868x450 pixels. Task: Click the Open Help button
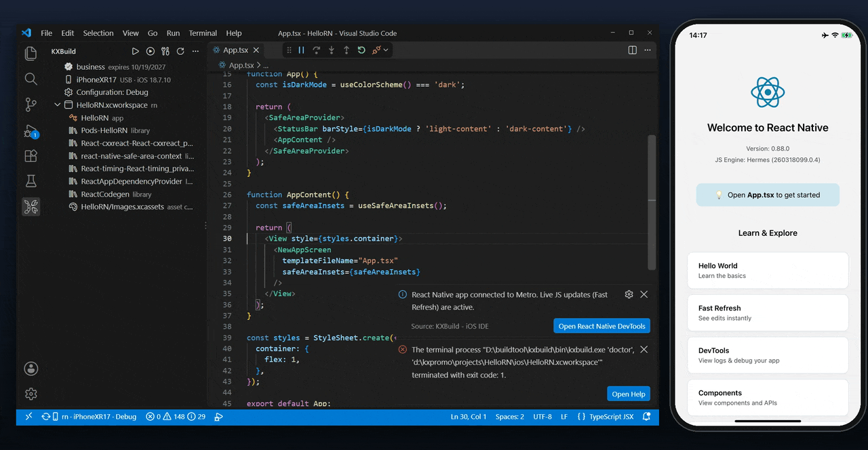[x=629, y=394]
